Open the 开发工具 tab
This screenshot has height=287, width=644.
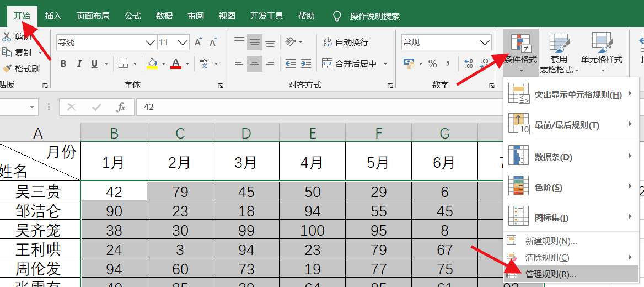coord(266,15)
